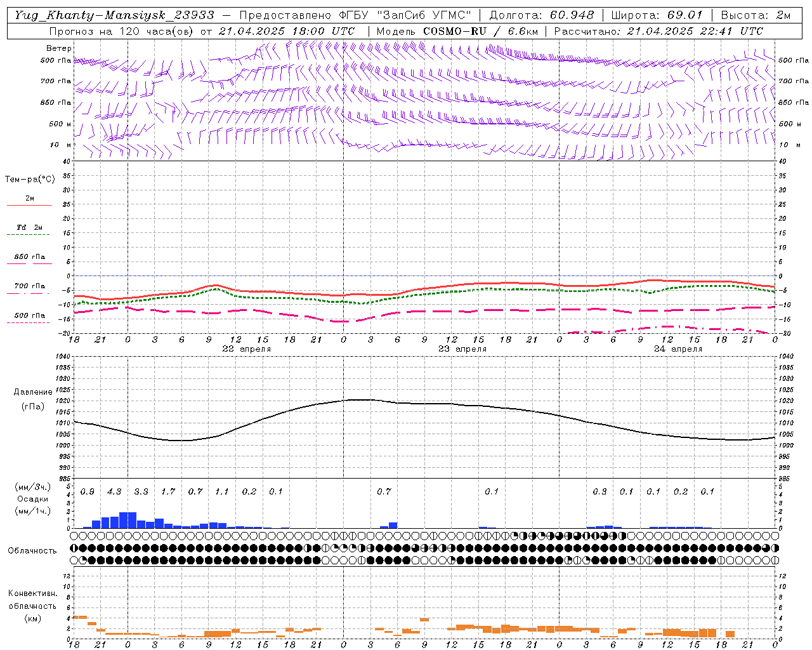Click the '(мм/1ч.)' precipitation unit label
Viewport: 812px width, 650px height.
33,511
